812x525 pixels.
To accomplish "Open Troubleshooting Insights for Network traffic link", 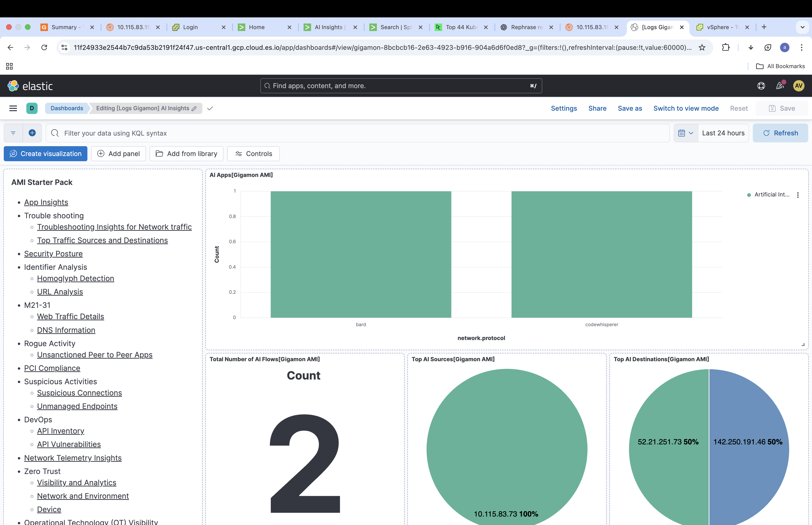I will point(114,227).
